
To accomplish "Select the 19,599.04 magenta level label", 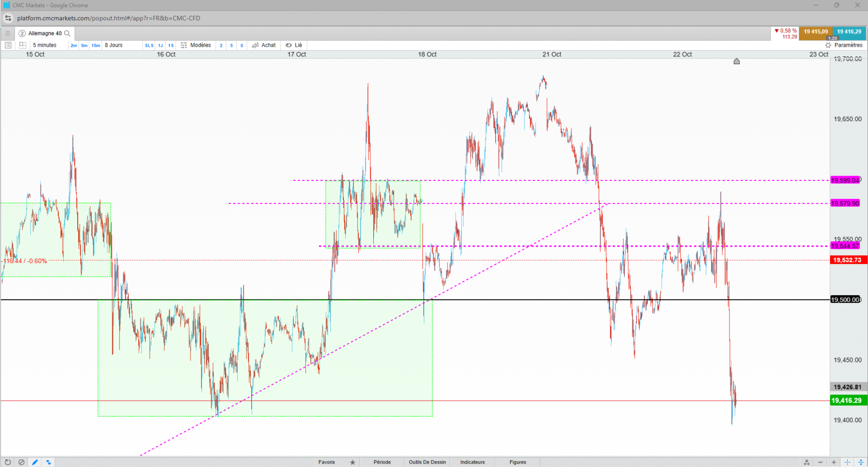I will point(845,180).
